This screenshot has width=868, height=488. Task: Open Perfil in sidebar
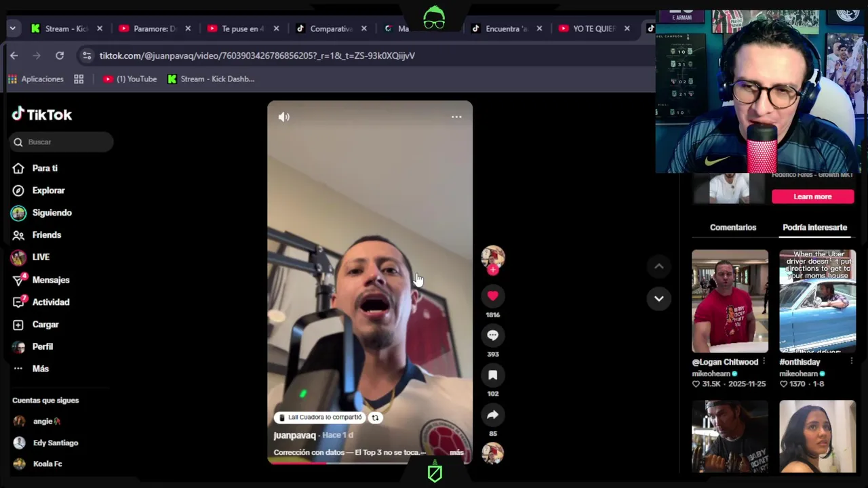(42, 346)
